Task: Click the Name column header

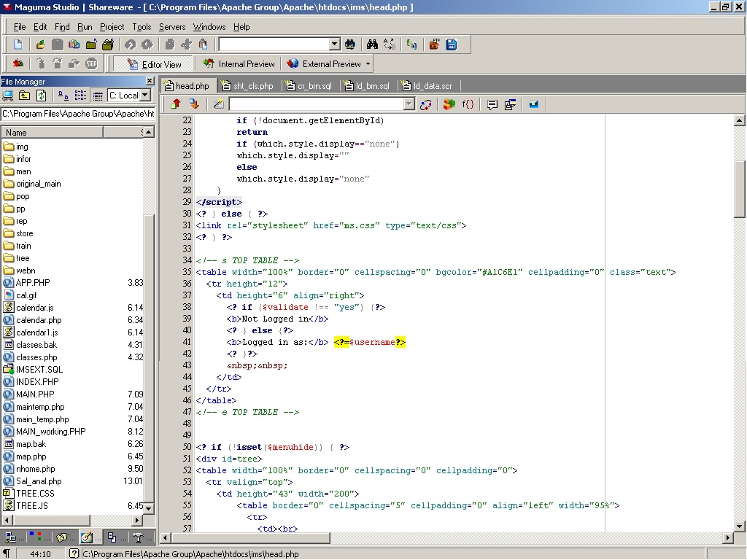Action: point(53,133)
